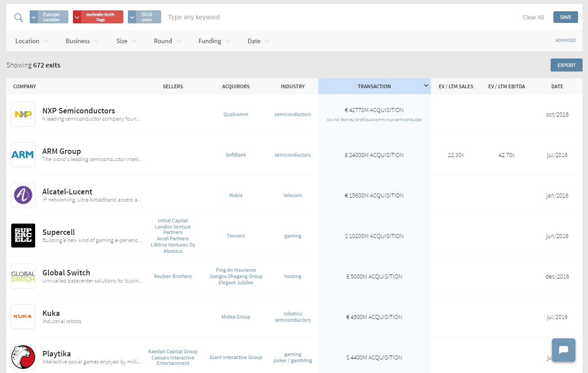Screen dimensions: 588x373
Task: Click the NXP Semiconductors logo
Action: pos(23,114)
